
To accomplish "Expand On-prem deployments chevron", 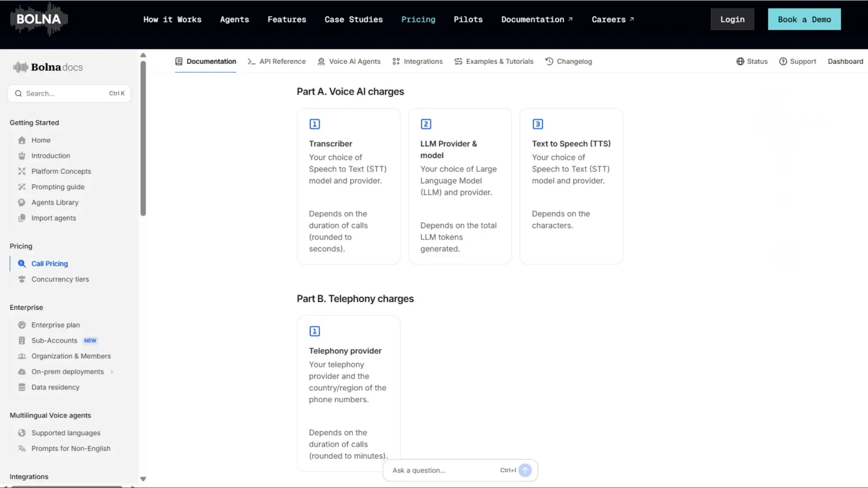I will (112, 372).
